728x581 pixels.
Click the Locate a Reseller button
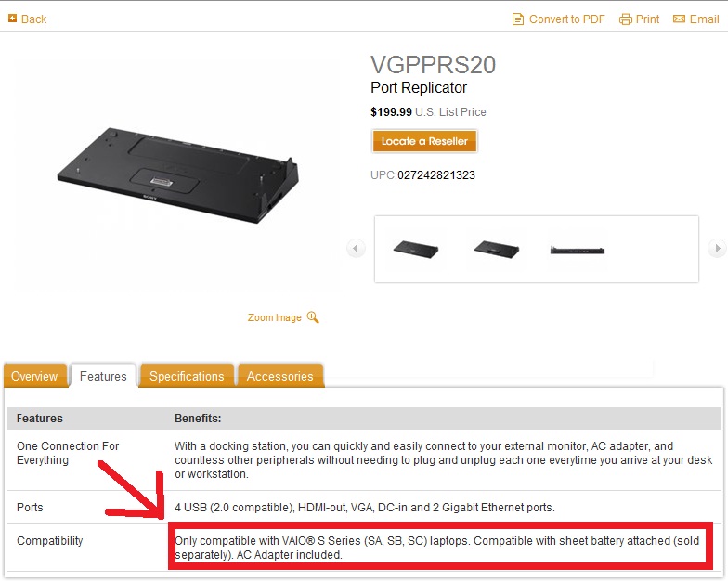424,141
